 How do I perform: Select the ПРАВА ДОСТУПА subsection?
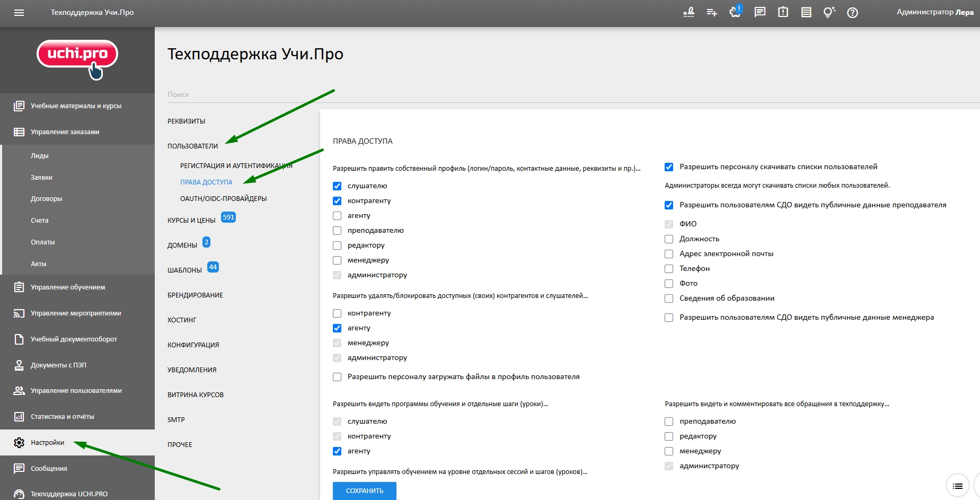pos(206,182)
